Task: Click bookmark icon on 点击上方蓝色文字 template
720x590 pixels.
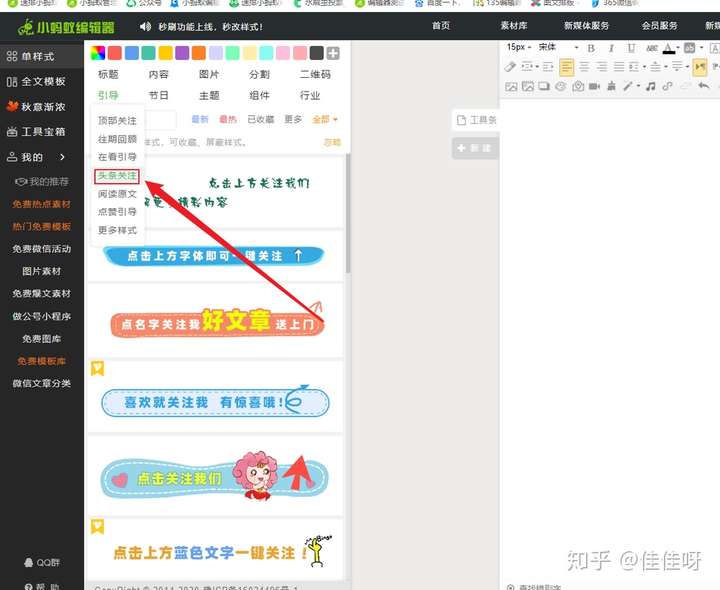Action: click(97, 527)
